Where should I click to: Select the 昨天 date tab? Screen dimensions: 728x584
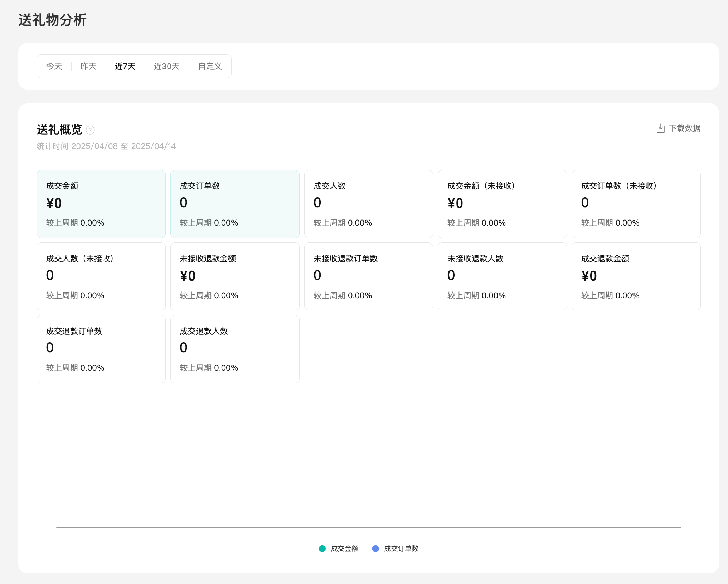88,66
